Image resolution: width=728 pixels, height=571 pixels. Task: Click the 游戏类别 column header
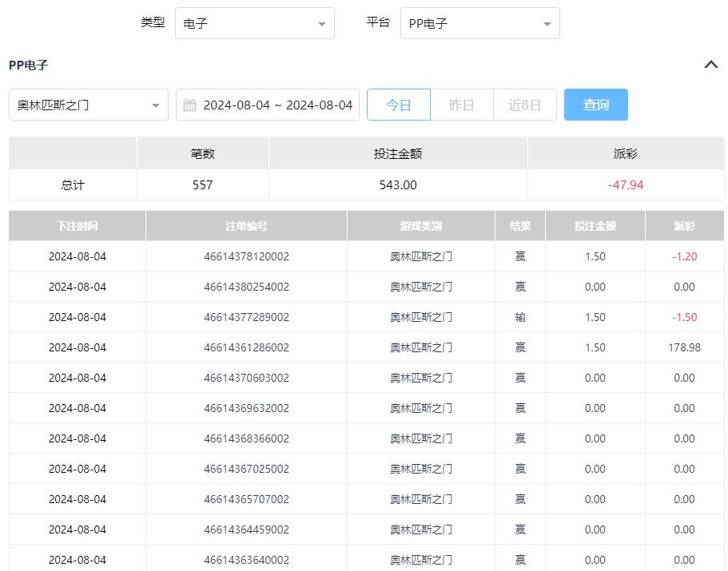[x=420, y=226]
